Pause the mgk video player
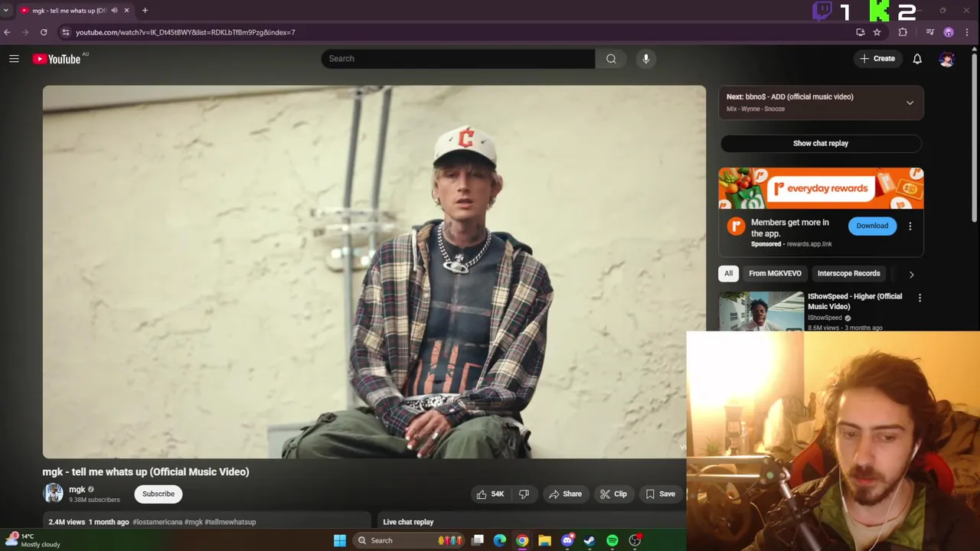 click(374, 272)
